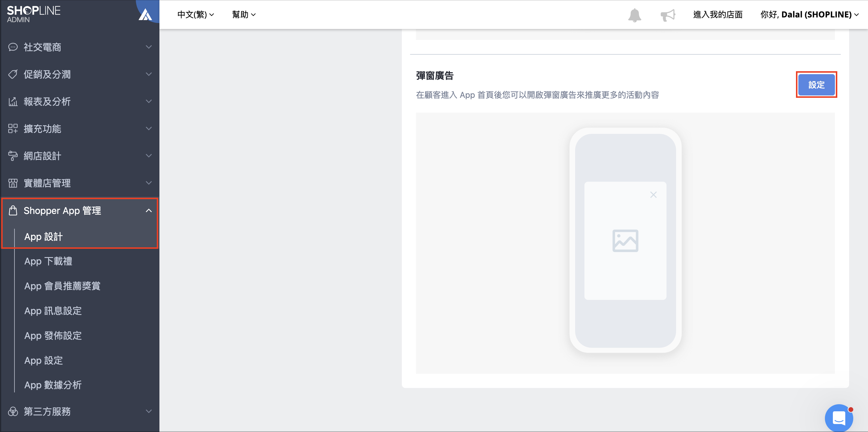
Task: Click the Shopper App shopping bag icon
Action: point(13,210)
